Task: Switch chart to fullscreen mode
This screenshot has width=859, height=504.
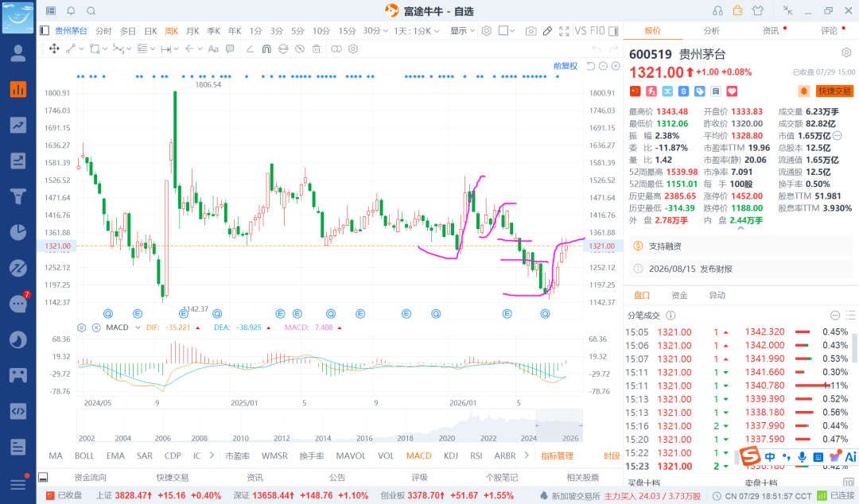Action: (x=564, y=31)
